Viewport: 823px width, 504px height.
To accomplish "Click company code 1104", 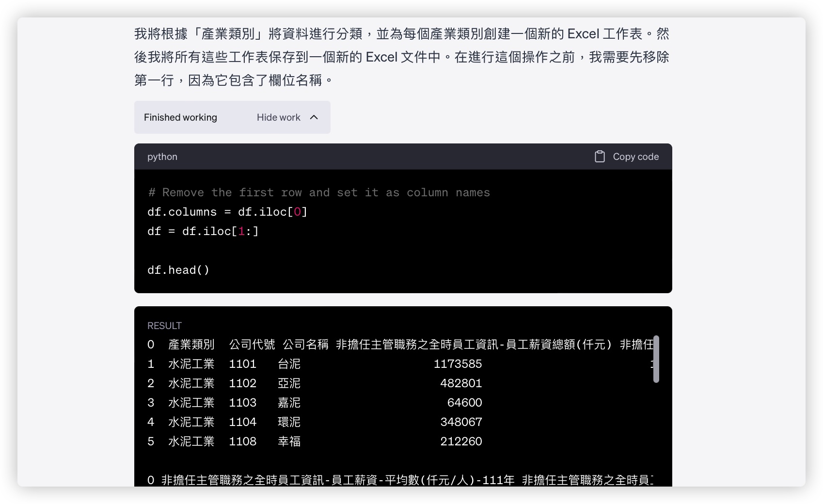I will (242, 422).
